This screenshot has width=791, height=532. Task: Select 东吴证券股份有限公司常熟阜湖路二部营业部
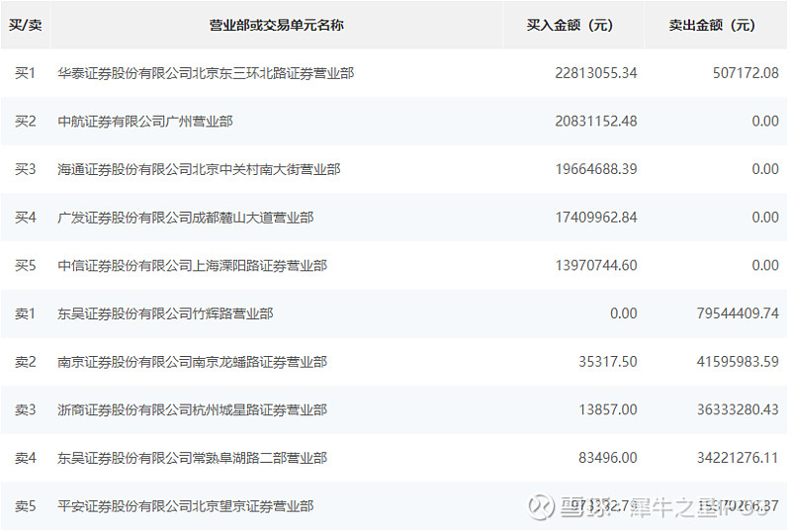(192, 458)
